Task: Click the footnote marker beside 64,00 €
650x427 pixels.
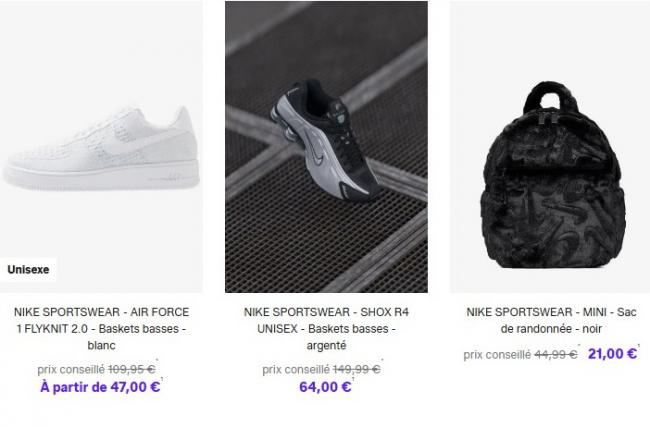Action: pyautogui.click(x=353, y=379)
